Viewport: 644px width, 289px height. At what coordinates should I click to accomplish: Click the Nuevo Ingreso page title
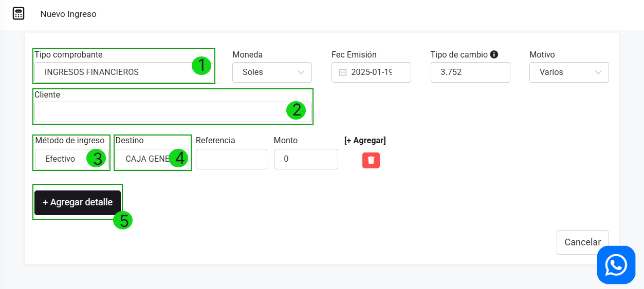click(x=68, y=14)
